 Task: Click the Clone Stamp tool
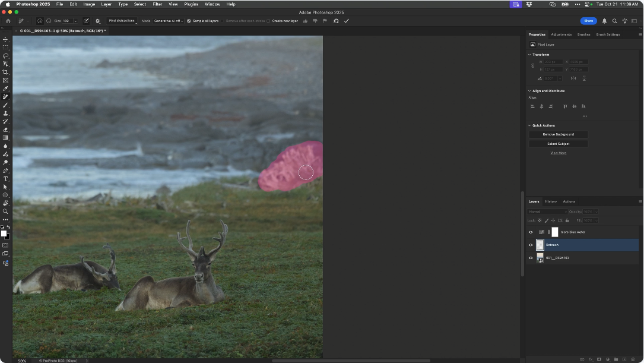6,113
